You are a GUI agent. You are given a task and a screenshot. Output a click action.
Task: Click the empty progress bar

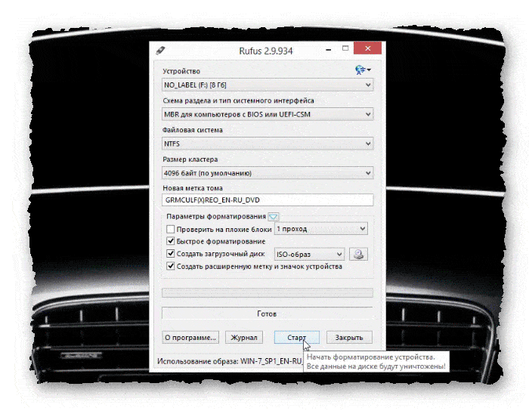pos(268,292)
